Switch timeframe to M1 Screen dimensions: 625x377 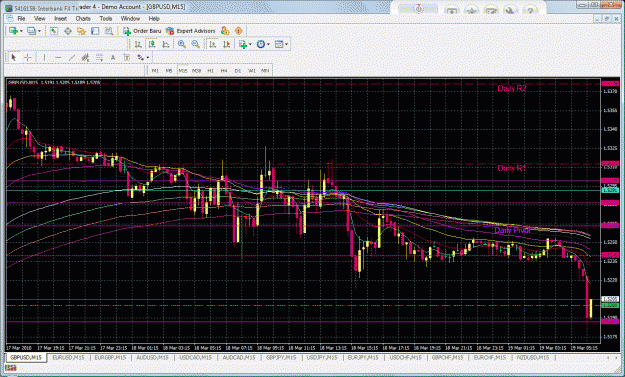[155, 71]
